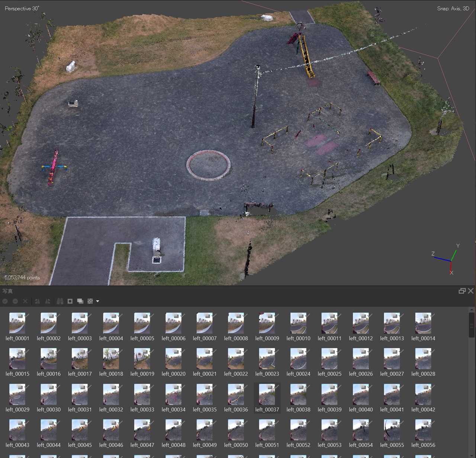Image resolution: width=476 pixels, height=458 pixels.
Task: Select photo thumbnail left_00054
Action: pyautogui.click(x=361, y=430)
